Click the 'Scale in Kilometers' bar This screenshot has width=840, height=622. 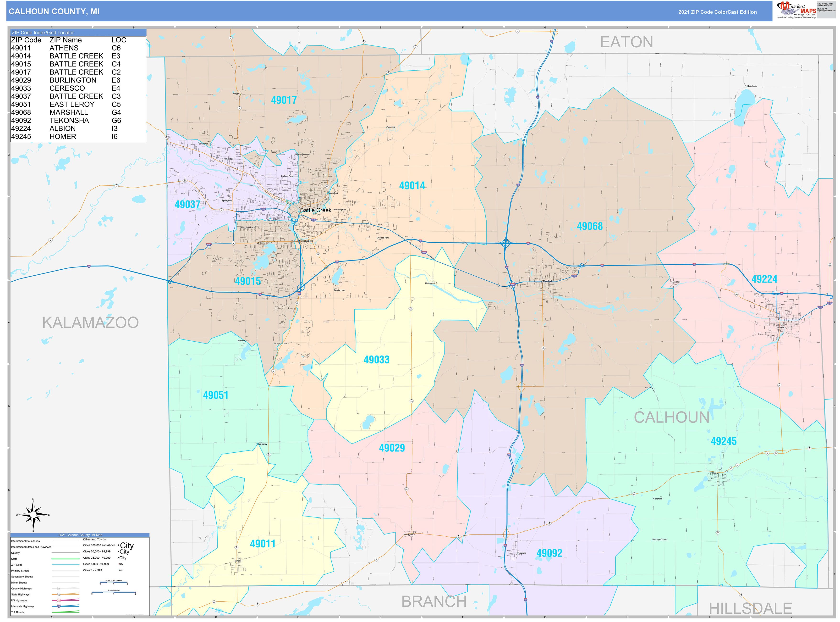click(114, 582)
